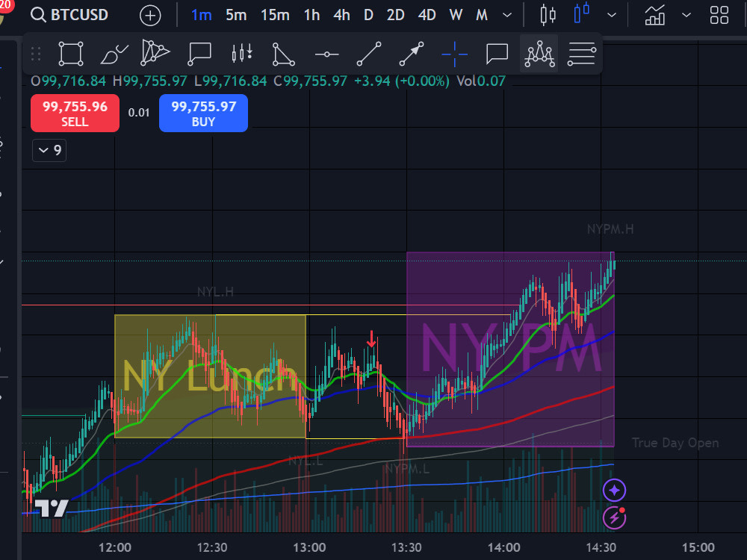Select the three-point triangle tool

283,54
